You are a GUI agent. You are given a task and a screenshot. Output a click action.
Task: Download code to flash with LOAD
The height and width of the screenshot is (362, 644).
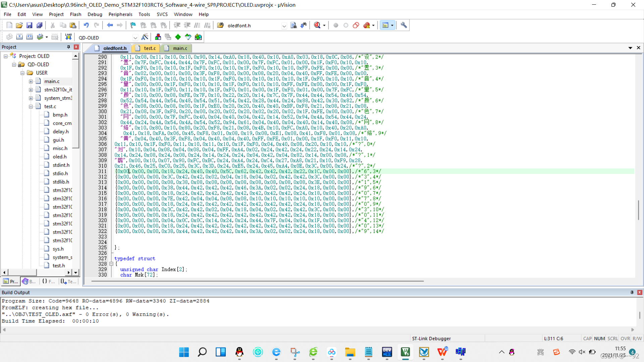tap(68, 37)
